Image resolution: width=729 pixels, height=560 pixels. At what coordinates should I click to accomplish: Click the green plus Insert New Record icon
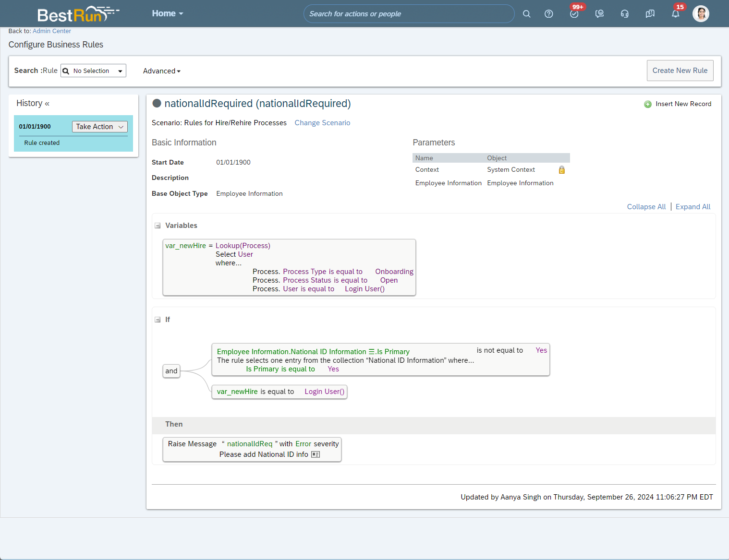[x=648, y=104]
